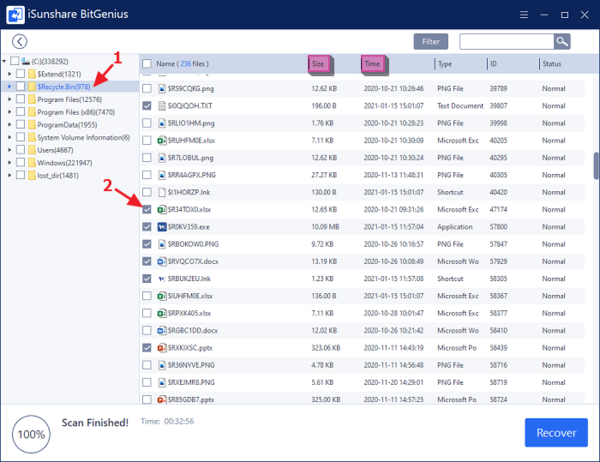600x462 pixels.
Task: Check the Program Files(12576) folder checkbox
Action: (x=21, y=99)
